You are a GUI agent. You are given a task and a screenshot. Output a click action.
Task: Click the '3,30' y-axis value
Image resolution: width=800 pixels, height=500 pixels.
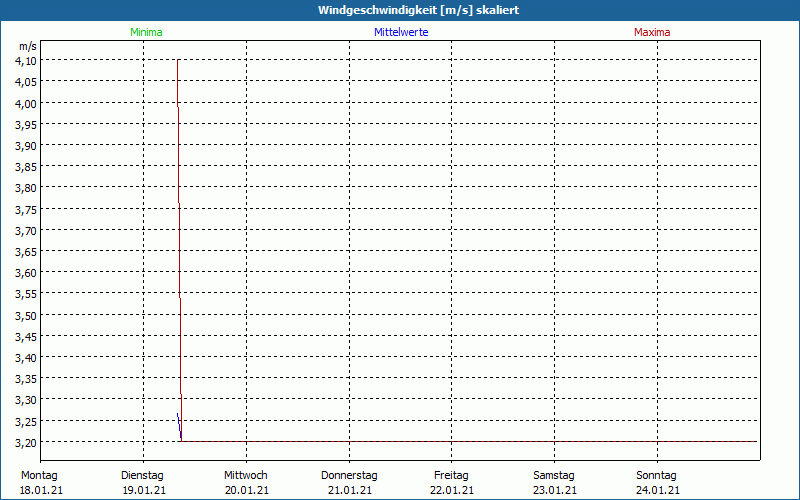coord(26,400)
